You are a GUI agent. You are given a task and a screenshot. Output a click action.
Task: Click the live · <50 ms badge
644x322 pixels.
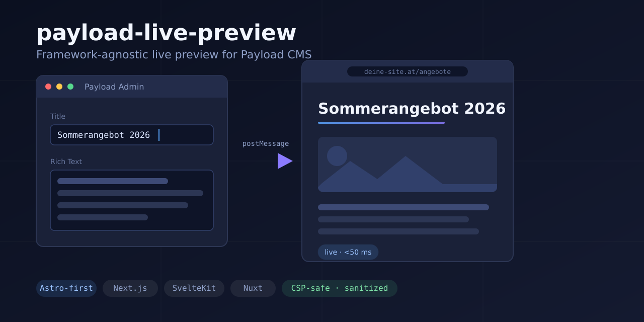[348, 252]
